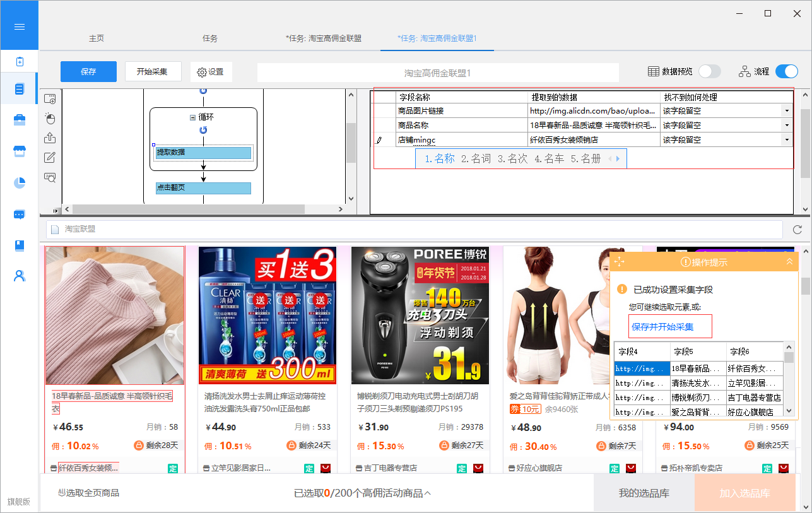Screen dimensions: 812x513
Task: Choose IME candidate 5.名册
Action: tap(585, 159)
